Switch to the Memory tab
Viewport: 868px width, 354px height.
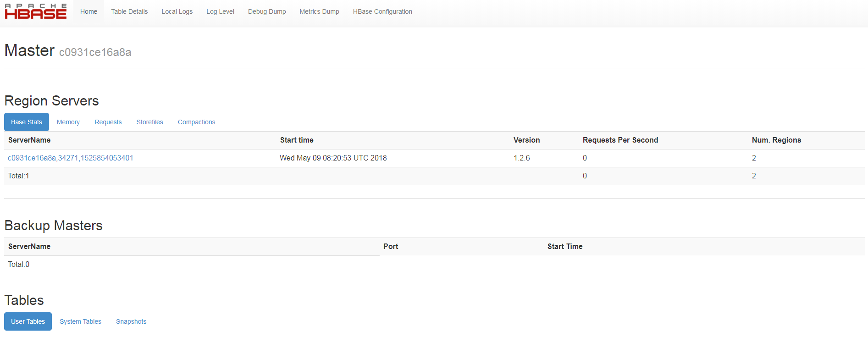click(68, 122)
